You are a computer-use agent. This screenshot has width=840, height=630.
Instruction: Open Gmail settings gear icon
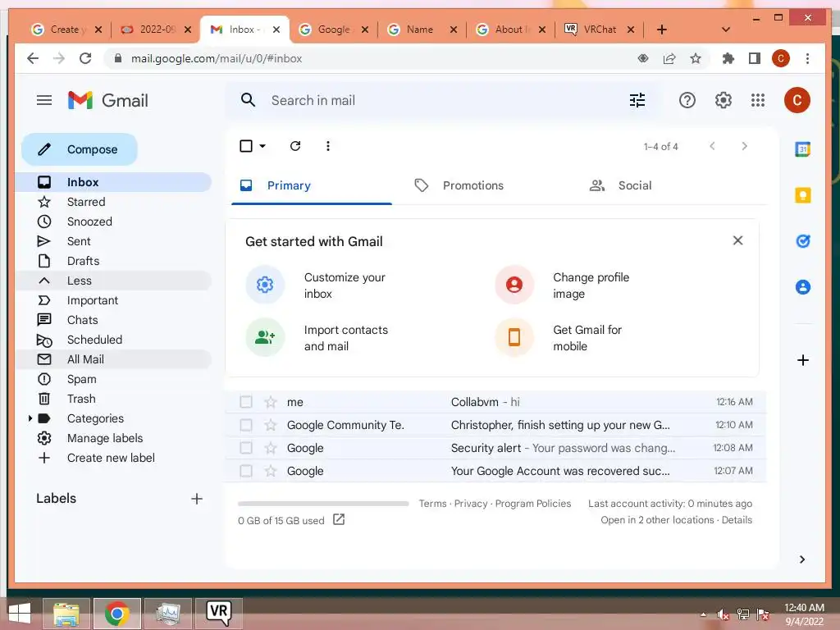(x=724, y=100)
